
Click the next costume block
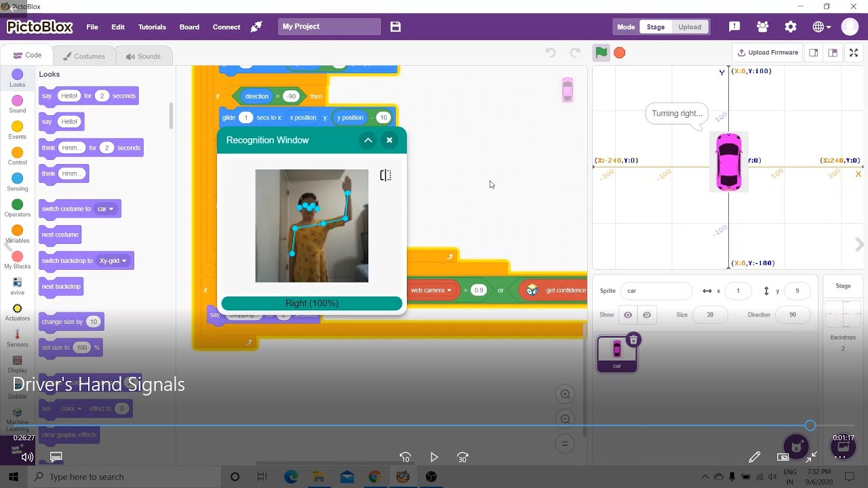click(x=60, y=235)
